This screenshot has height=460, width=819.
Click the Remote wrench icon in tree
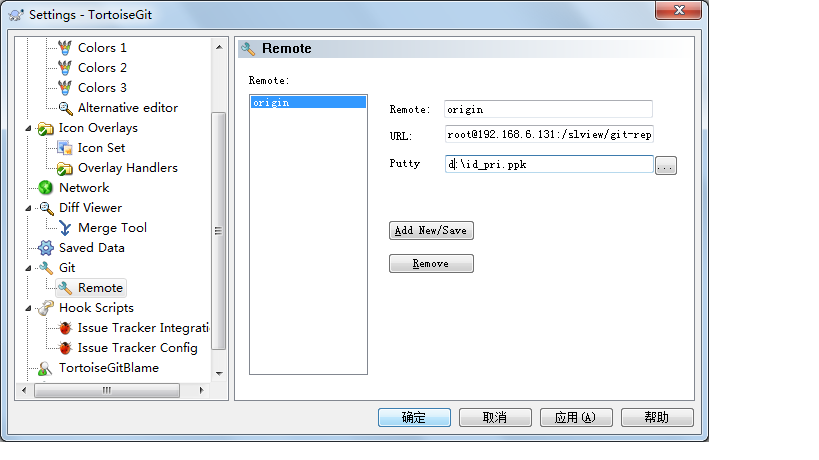pyautogui.click(x=65, y=288)
